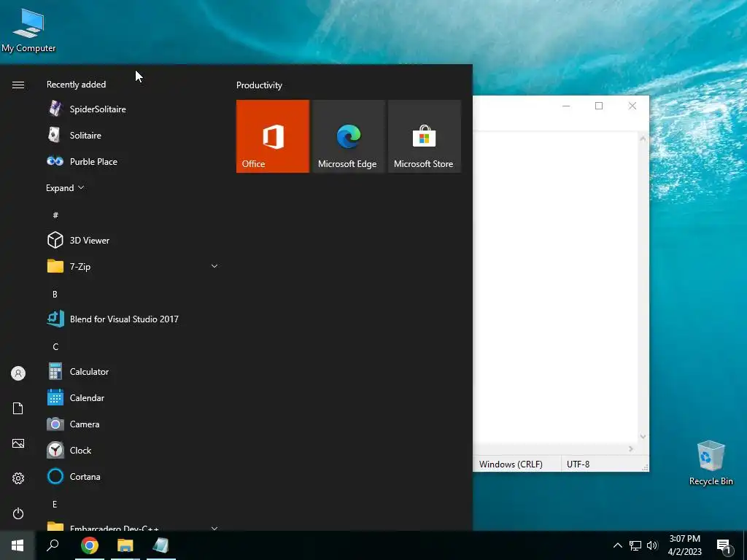Open the notification center

724,546
